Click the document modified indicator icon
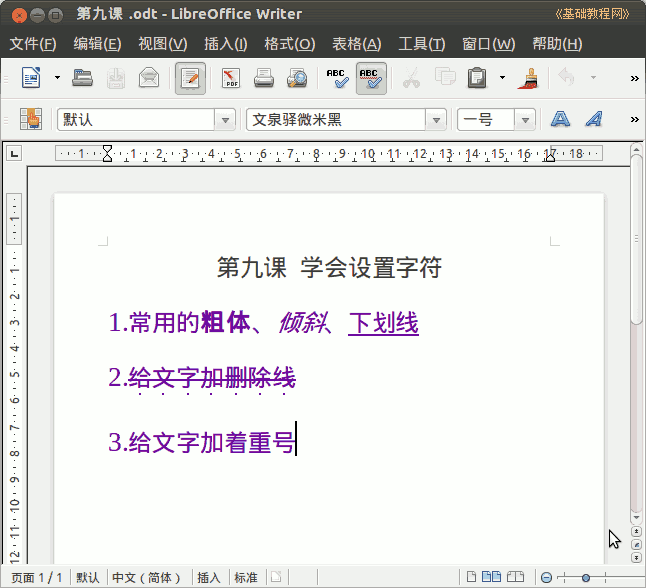646x588 pixels. tap(276, 577)
